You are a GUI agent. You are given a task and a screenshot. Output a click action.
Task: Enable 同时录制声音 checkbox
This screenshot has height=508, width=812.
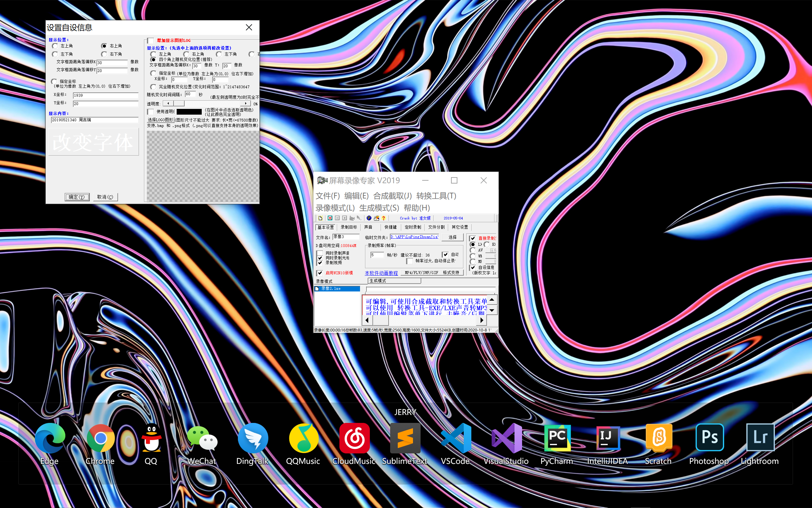pyautogui.click(x=320, y=253)
